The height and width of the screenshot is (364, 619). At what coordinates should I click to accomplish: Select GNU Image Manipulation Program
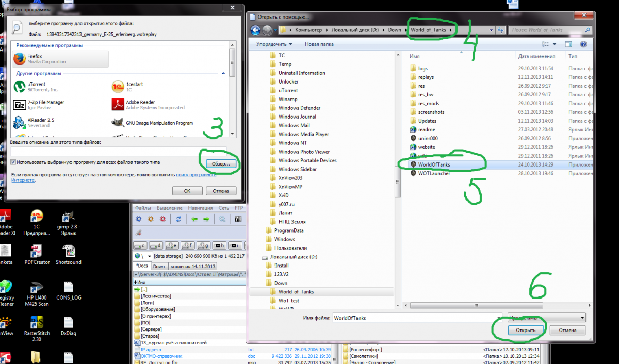[153, 123]
